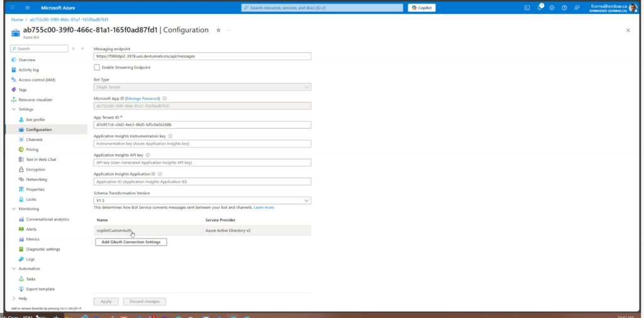Open the notifications bell
The width and height of the screenshot is (644, 318).
540,8
